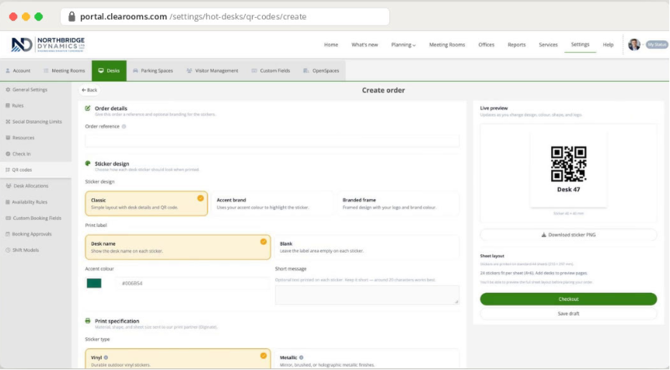Open Services in top navigation
Image resolution: width=670 pixels, height=370 pixels.
point(548,44)
